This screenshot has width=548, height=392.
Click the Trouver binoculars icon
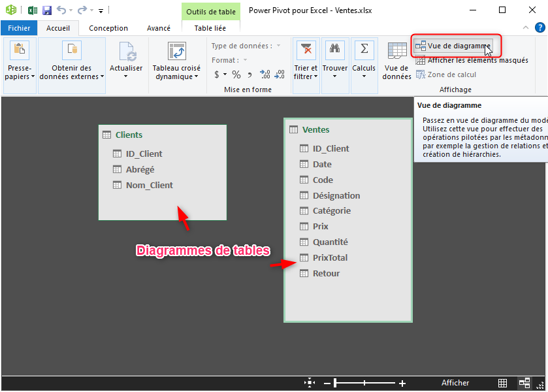[x=335, y=50]
